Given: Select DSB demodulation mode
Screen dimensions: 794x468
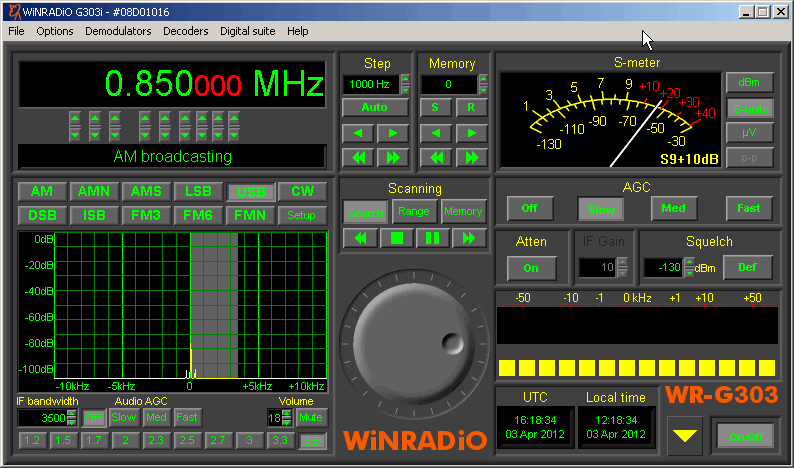Looking at the screenshot, I should coord(42,215).
